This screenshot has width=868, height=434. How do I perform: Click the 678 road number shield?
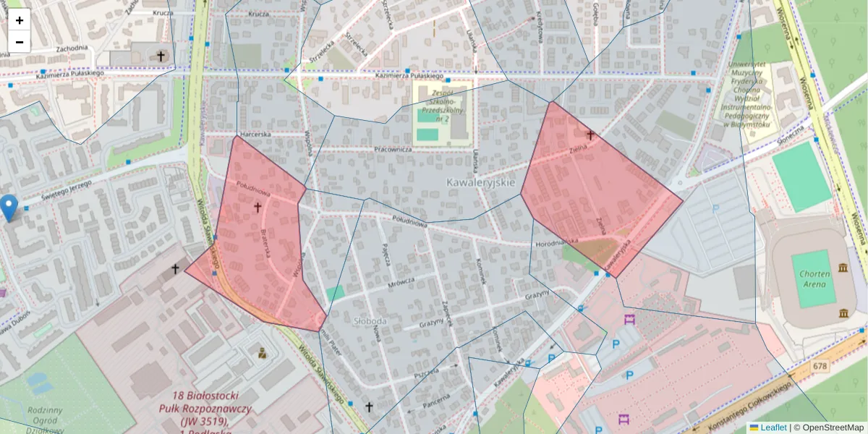point(820,366)
